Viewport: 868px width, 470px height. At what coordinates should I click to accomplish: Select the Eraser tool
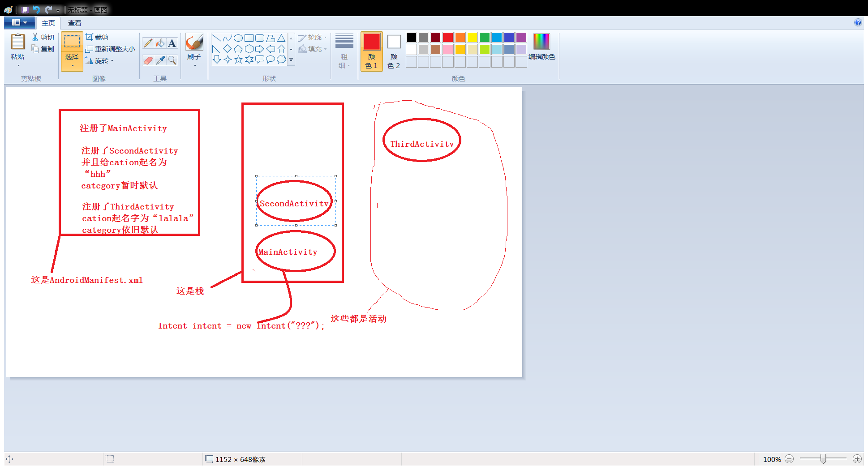[x=148, y=60]
